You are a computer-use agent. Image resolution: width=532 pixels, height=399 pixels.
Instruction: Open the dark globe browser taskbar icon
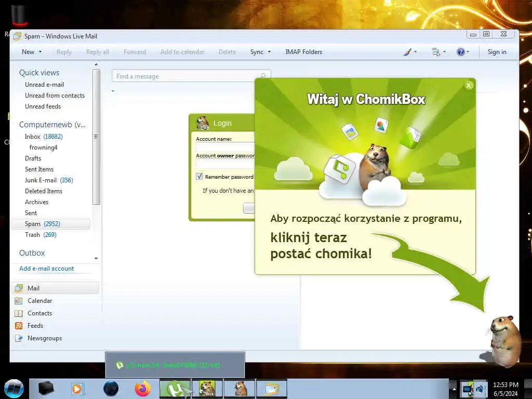coord(111,389)
